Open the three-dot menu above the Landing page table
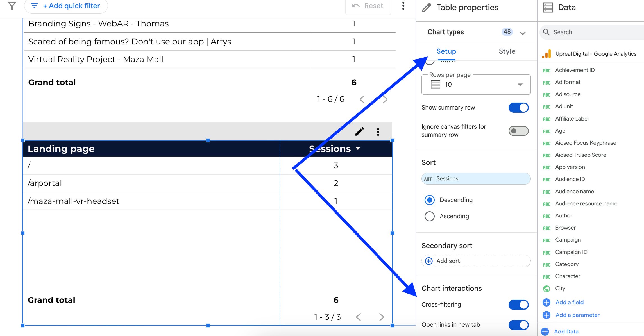644x336 pixels. tap(378, 132)
